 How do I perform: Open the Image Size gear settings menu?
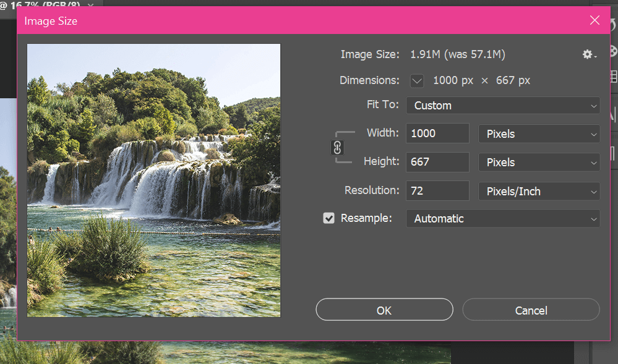click(x=589, y=55)
